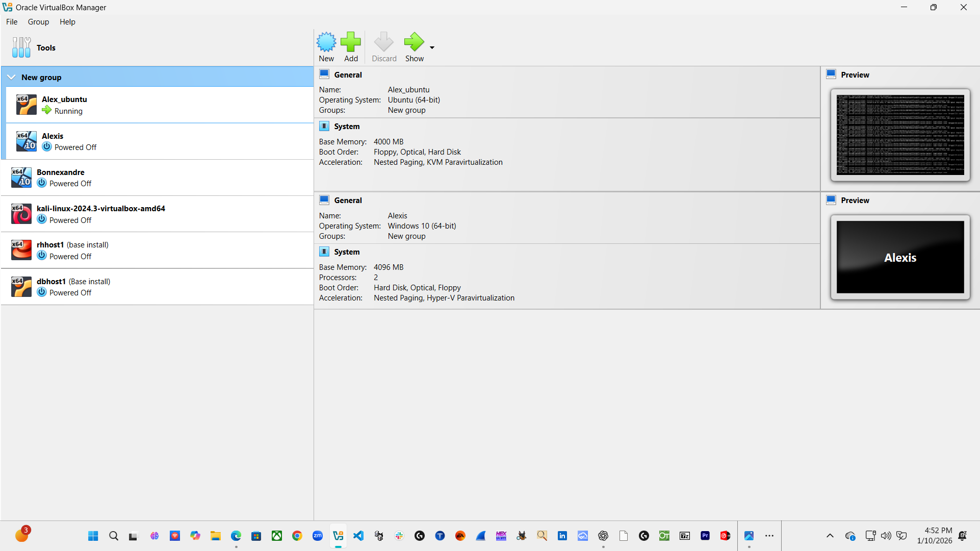The width and height of the screenshot is (980, 551).
Task: Select the kali-linux VM icon
Action: (21, 213)
